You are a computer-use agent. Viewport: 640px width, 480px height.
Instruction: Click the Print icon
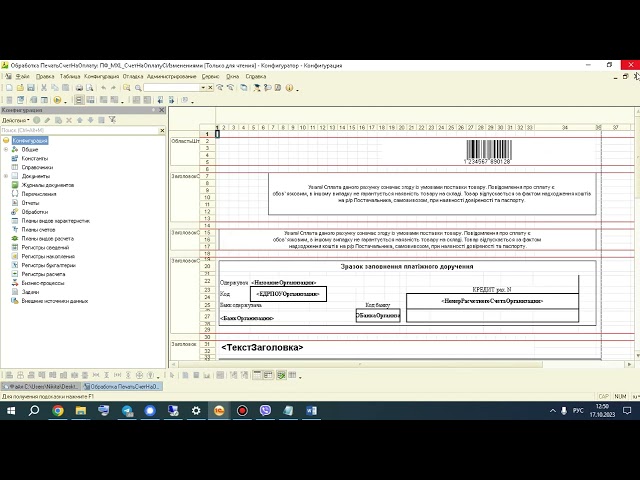(79, 88)
